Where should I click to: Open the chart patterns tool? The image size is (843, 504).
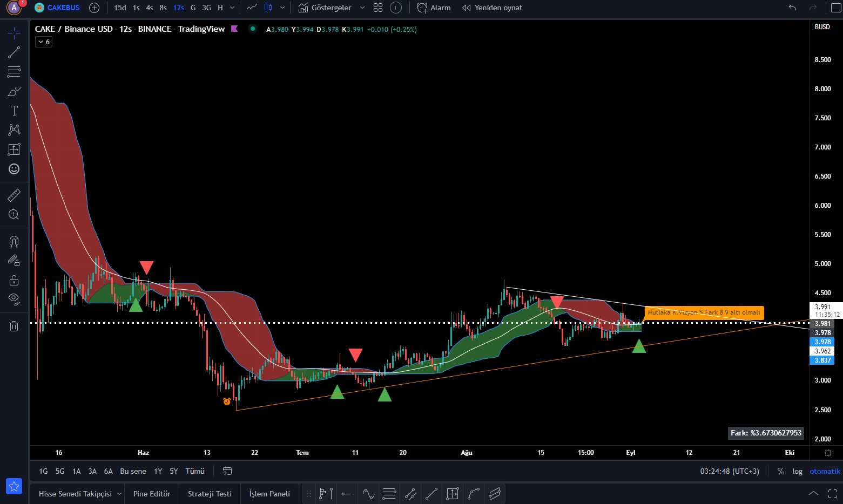tap(14, 130)
